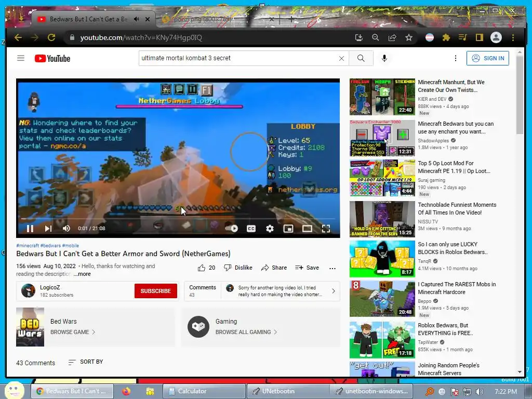Open Firefox icon in taskbar
The height and width of the screenshot is (399, 532).
[126, 392]
